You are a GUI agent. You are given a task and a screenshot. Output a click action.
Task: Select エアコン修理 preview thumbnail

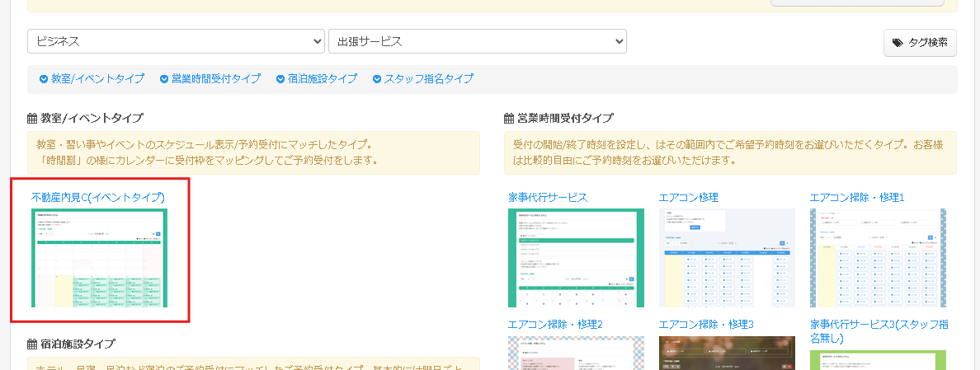click(727, 258)
